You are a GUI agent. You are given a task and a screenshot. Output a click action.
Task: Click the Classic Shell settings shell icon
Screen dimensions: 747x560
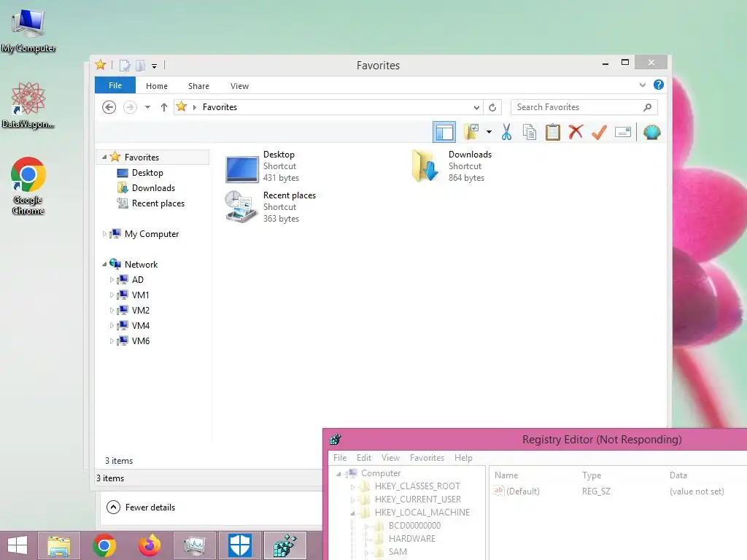point(651,132)
